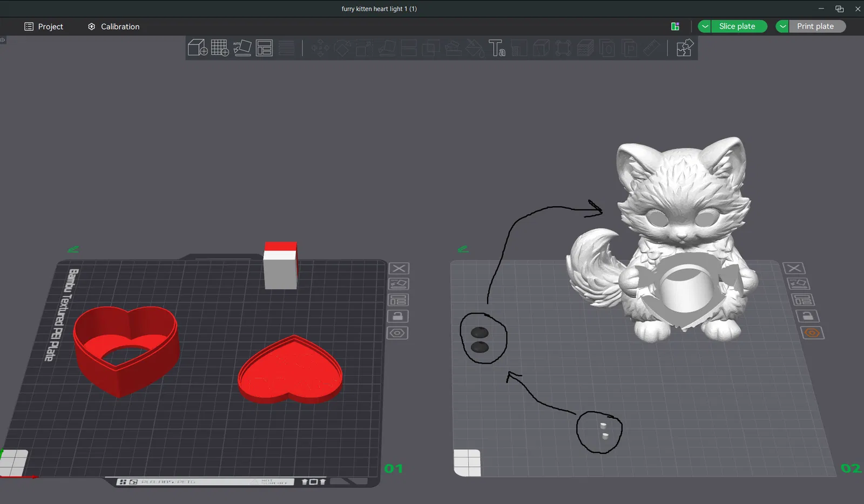Select the Measure ruler tool
Image resolution: width=864 pixels, height=504 pixels.
(x=651, y=48)
